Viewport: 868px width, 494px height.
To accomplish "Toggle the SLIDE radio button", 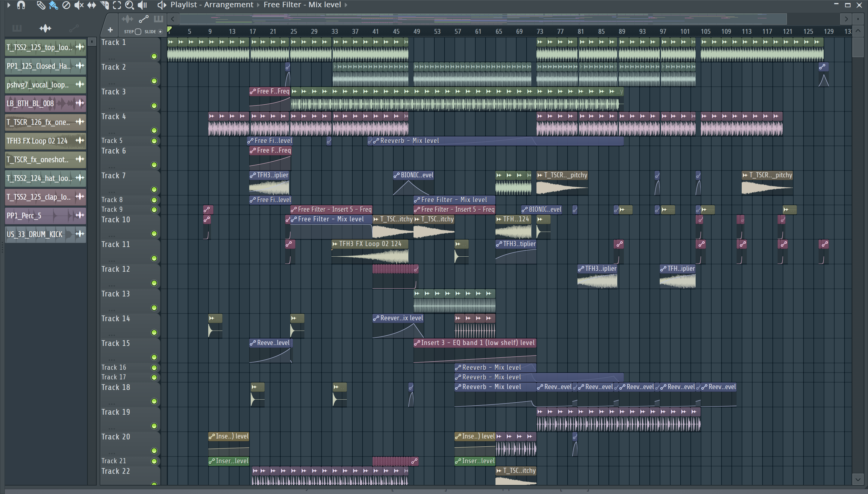I will 160,32.
